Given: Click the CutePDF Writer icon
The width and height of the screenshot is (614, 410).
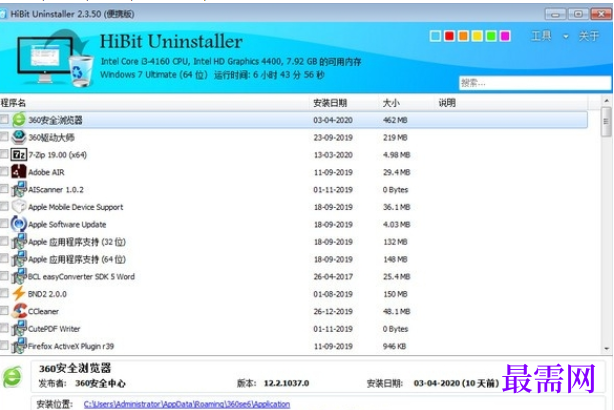Looking at the screenshot, I should click(18, 329).
